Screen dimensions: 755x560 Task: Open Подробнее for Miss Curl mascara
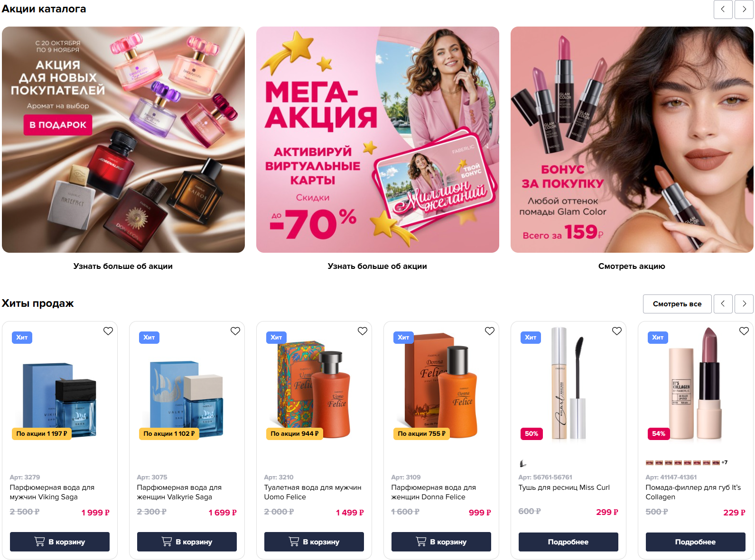tap(569, 542)
